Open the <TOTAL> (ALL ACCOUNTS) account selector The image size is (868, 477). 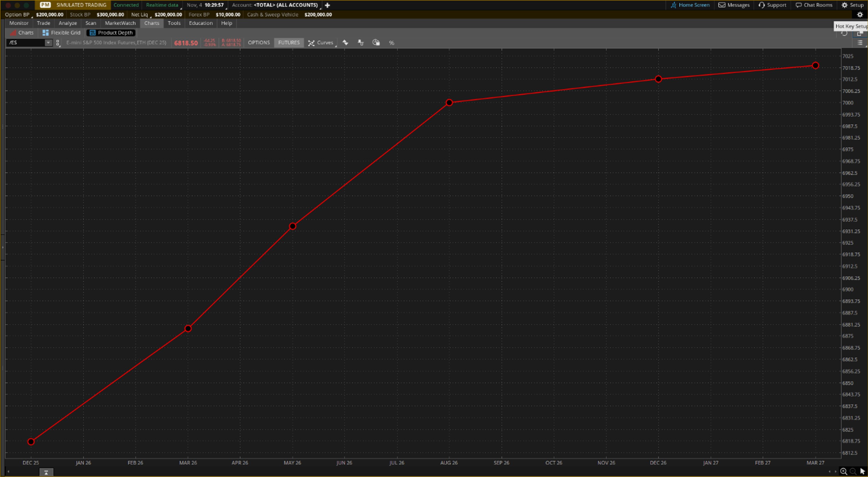coord(286,5)
